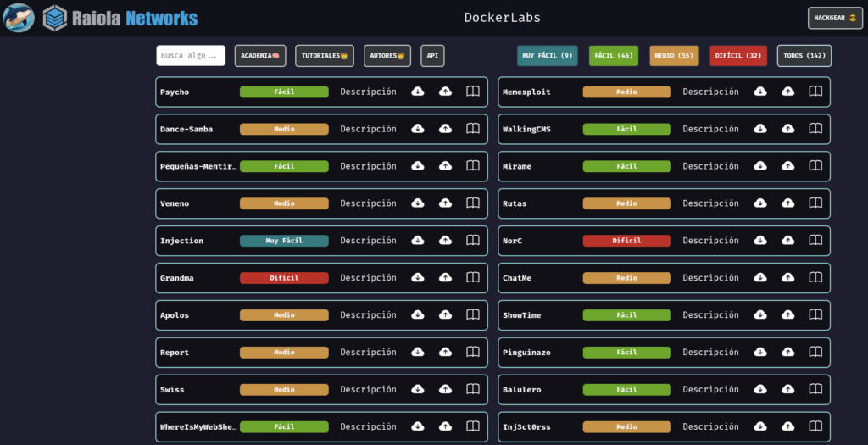
Task: Open the writeup book icon for Psycho
Action: point(473,92)
